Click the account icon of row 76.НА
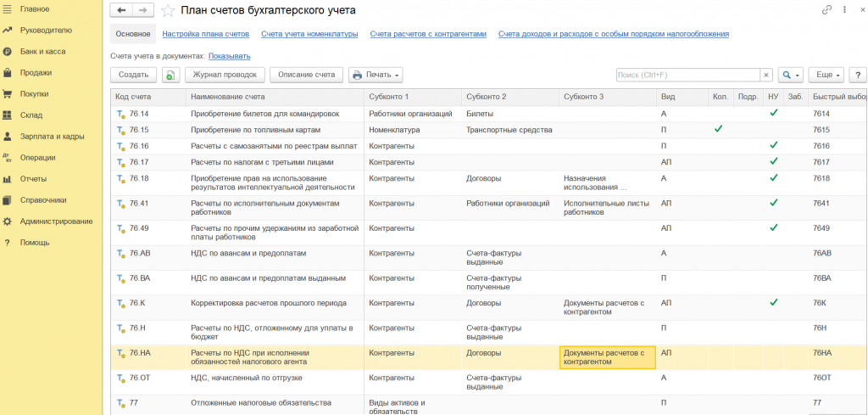The image size is (868, 415). pyautogui.click(x=120, y=353)
